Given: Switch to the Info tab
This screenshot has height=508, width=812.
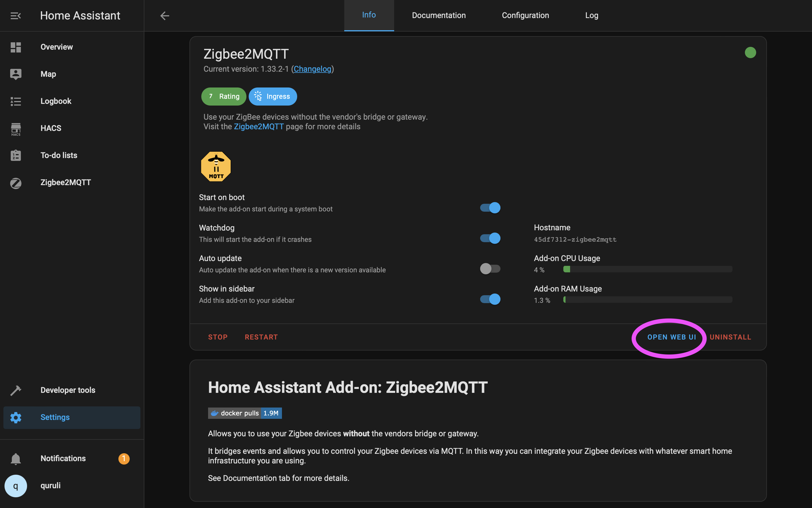Looking at the screenshot, I should 369,15.
